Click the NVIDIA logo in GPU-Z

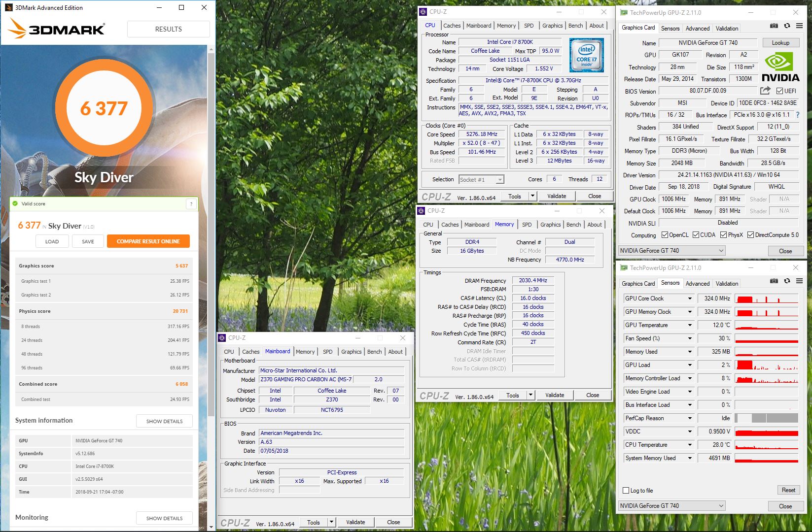click(780, 67)
